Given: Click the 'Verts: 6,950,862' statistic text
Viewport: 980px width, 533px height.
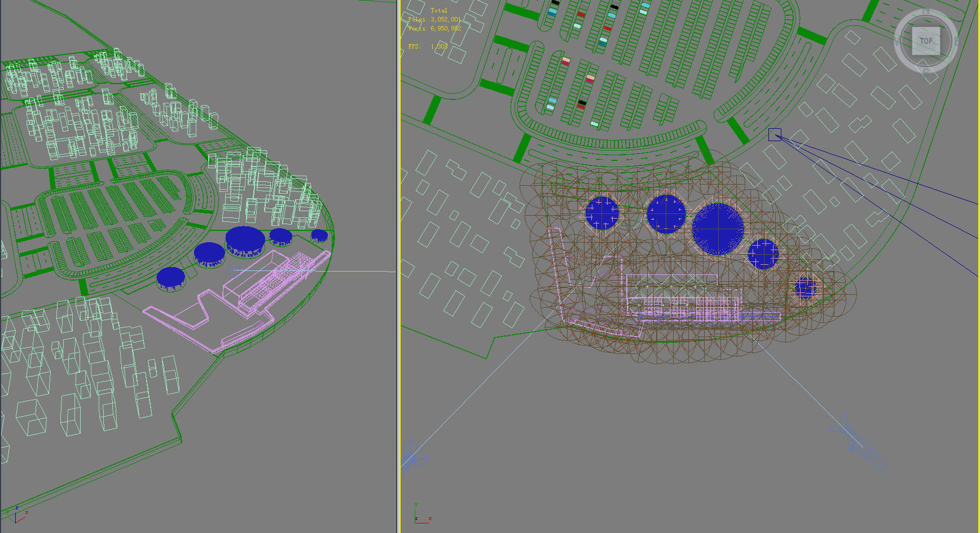Looking at the screenshot, I should pyautogui.click(x=434, y=28).
